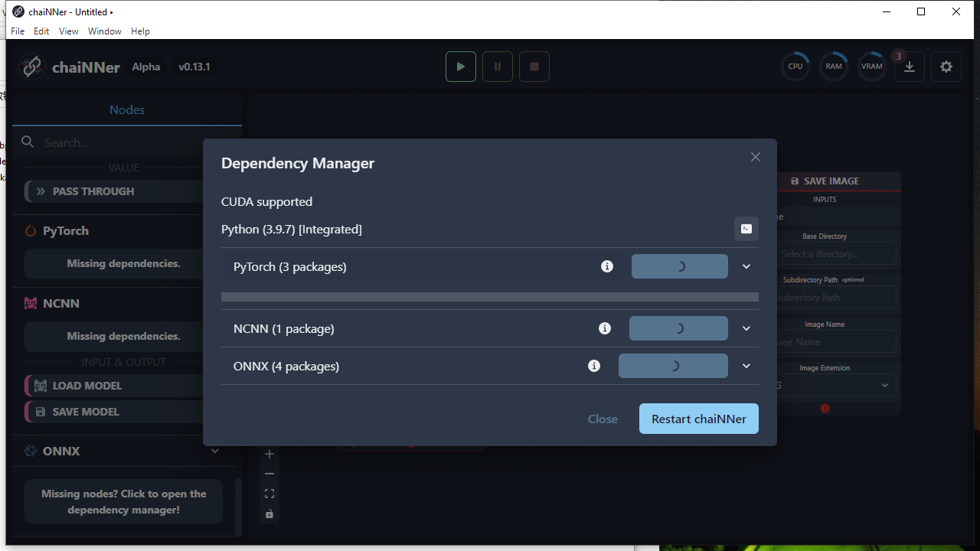Click the download icon showing 3 updates
Image resolution: width=980 pixels, height=551 pixels.
click(x=909, y=67)
